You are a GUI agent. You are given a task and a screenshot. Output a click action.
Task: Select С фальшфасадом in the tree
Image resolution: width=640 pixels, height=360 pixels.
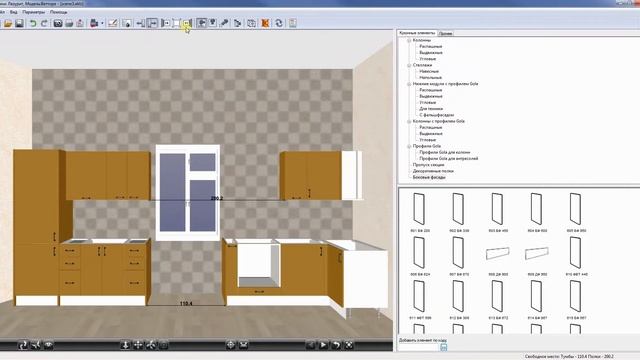pos(437,115)
